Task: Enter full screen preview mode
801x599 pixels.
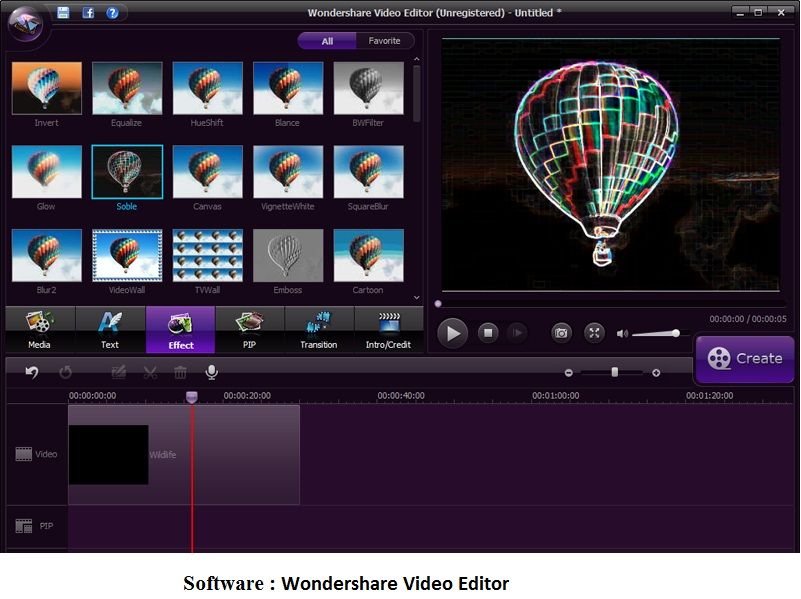Action: point(594,333)
